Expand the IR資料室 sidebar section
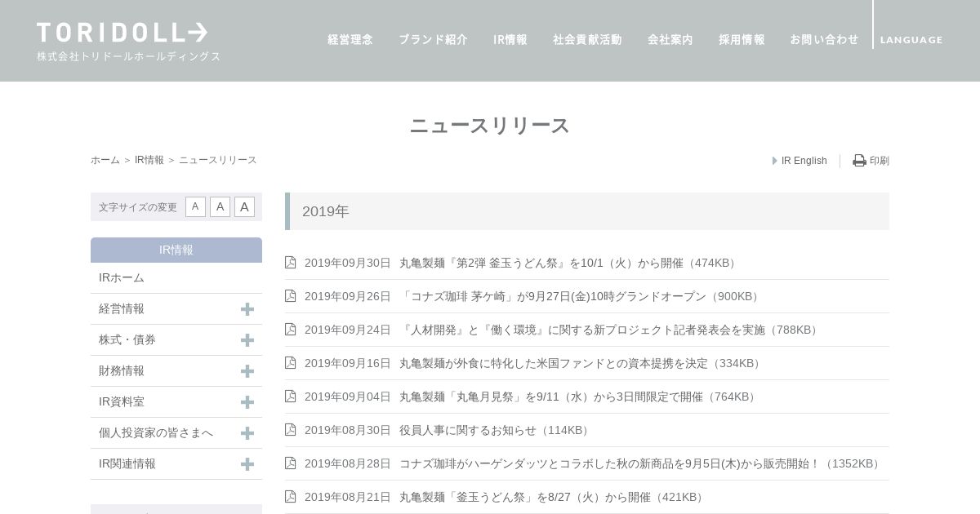The width and height of the screenshot is (980, 514). coord(247,402)
